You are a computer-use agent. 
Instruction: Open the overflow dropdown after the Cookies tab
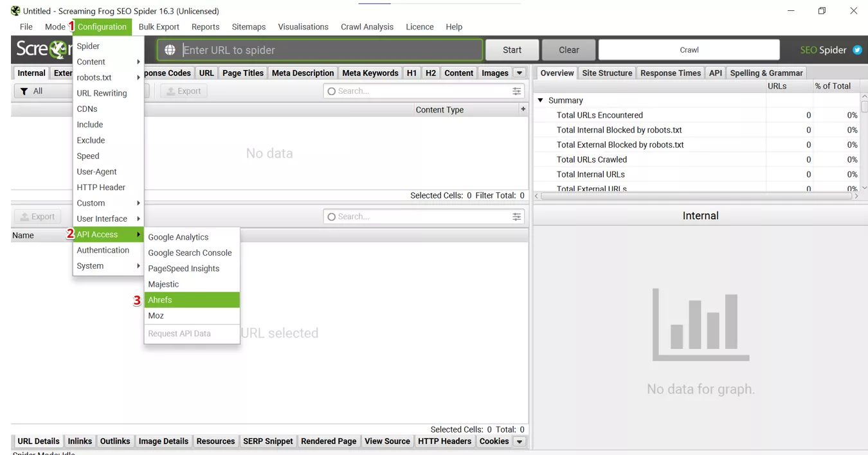tap(520, 442)
